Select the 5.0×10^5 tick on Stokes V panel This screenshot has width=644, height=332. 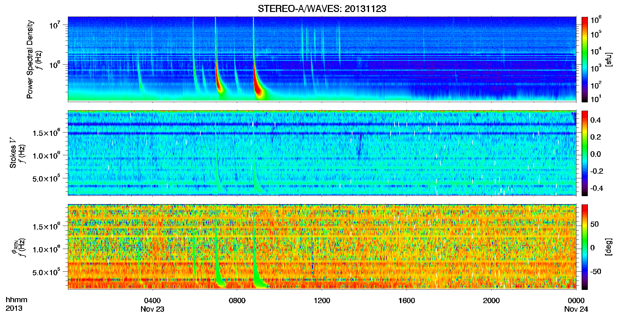46,178
